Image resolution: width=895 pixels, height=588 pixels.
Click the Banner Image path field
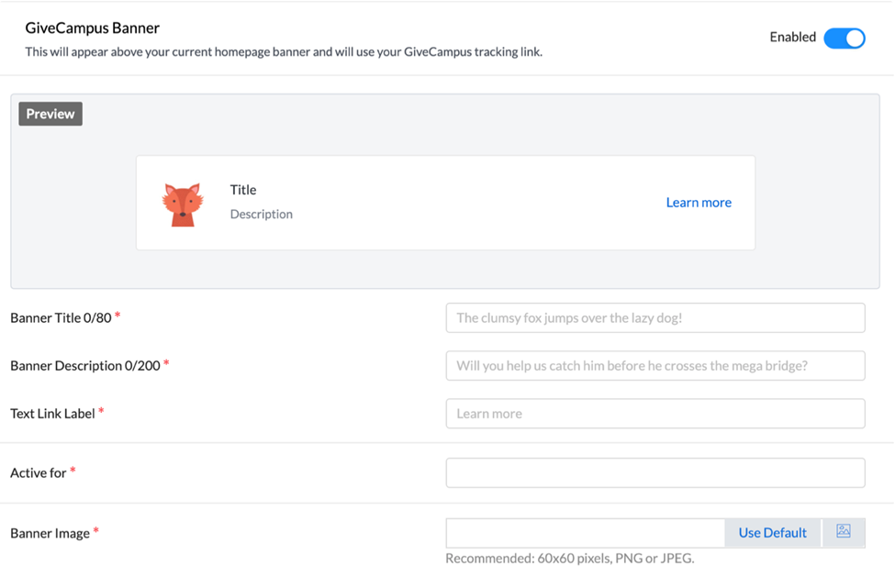coord(585,533)
